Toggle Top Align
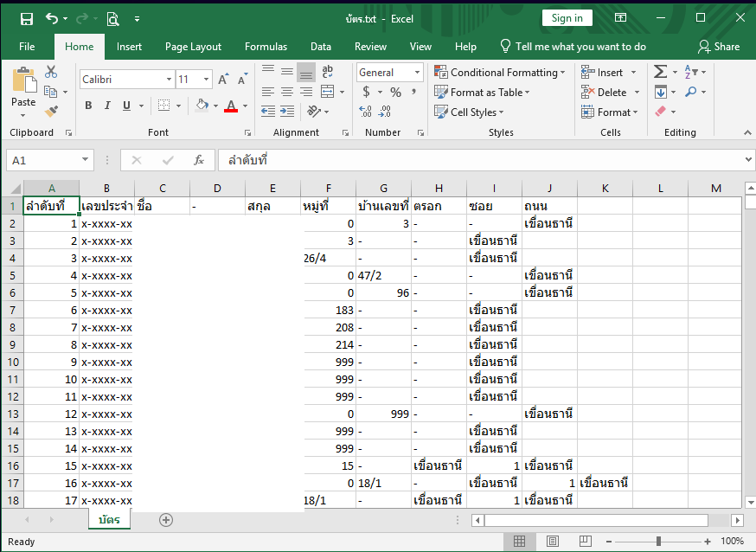Image resolution: width=756 pixels, height=552 pixels. point(268,72)
